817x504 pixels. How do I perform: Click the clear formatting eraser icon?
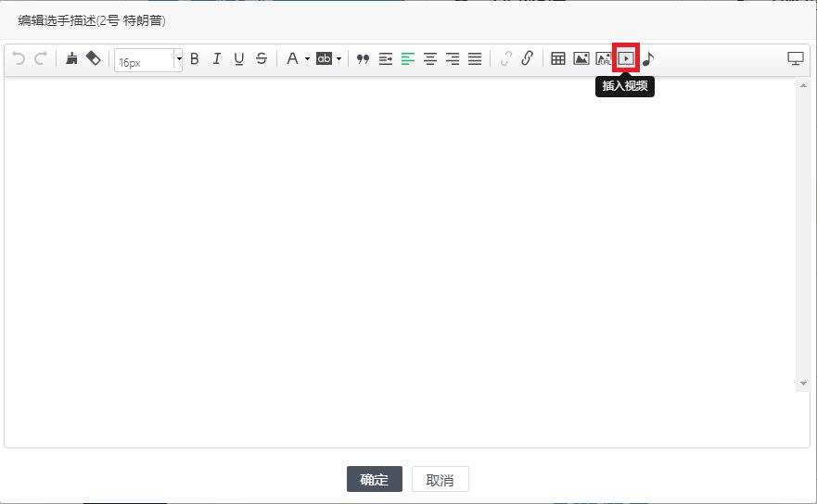(x=94, y=58)
